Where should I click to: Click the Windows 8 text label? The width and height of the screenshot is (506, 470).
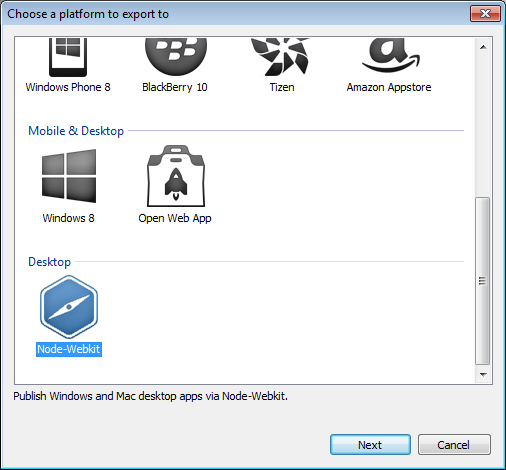[x=69, y=218]
